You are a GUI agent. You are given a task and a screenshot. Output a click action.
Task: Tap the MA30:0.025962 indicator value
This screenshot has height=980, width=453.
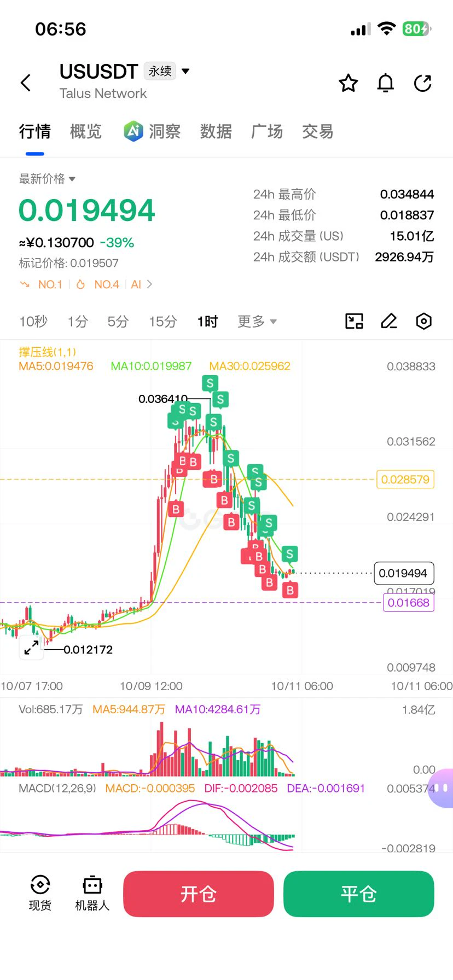[250, 366]
